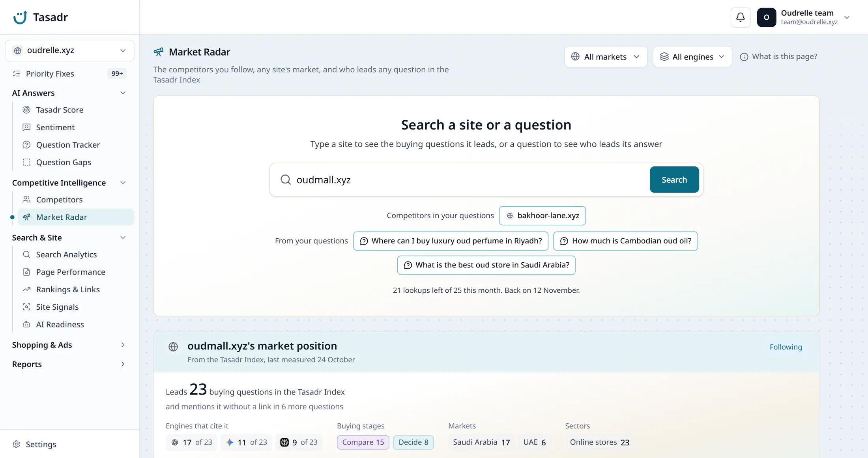Click the Priority Fixes list icon
868x458 pixels.
tap(16, 74)
